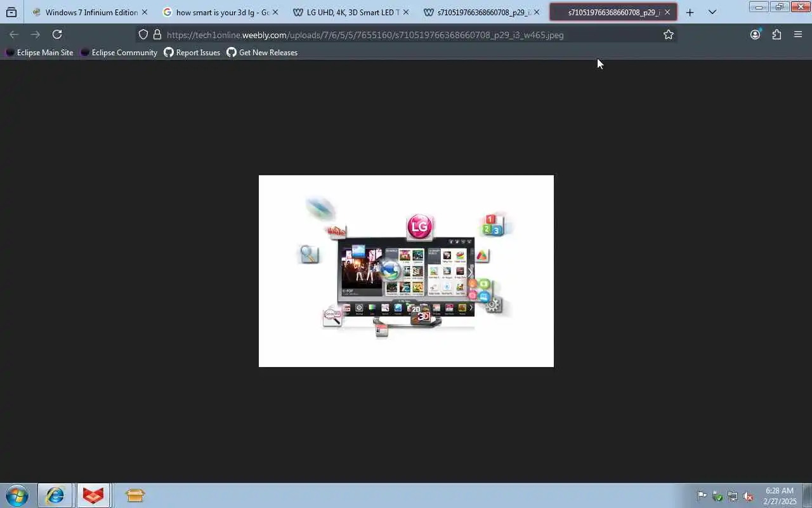Go back to previous page
812x508 pixels.
[14, 34]
